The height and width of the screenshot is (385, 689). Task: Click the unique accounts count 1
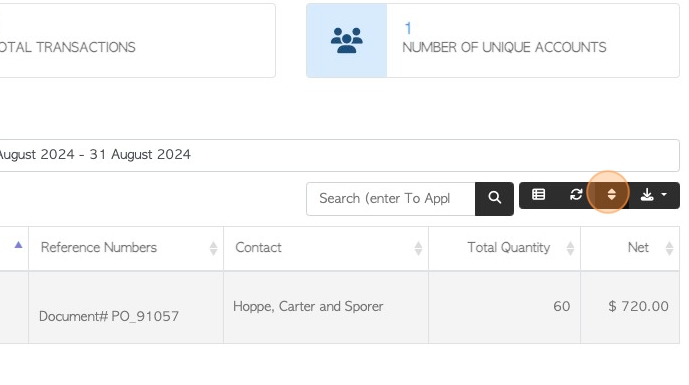coord(408,29)
